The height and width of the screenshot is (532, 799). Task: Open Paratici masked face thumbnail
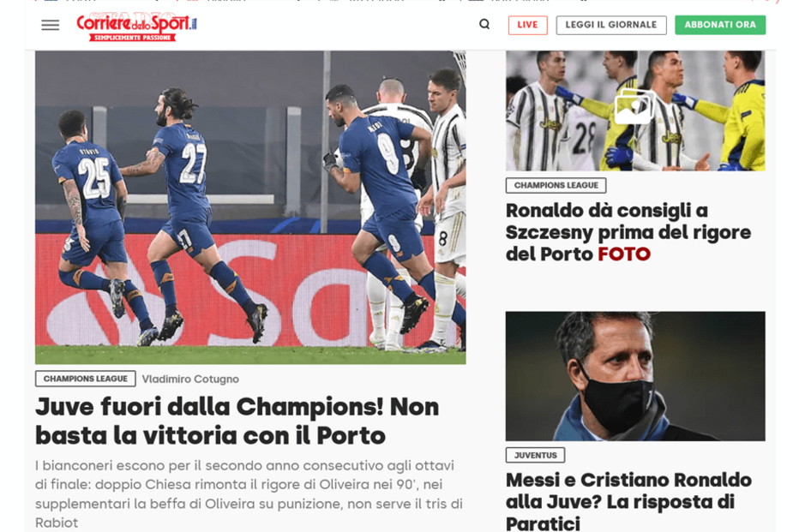(x=635, y=376)
